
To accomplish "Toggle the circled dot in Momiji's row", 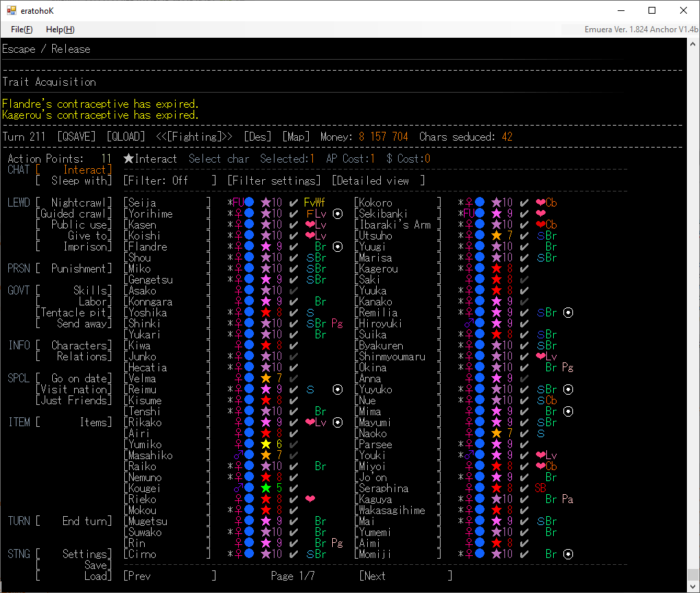I will click(x=568, y=555).
